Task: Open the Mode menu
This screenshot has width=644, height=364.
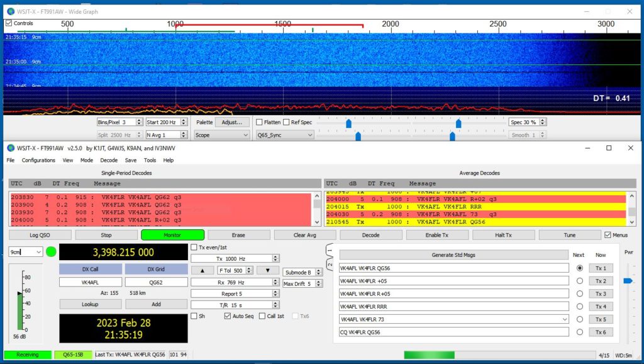Action: pos(86,160)
